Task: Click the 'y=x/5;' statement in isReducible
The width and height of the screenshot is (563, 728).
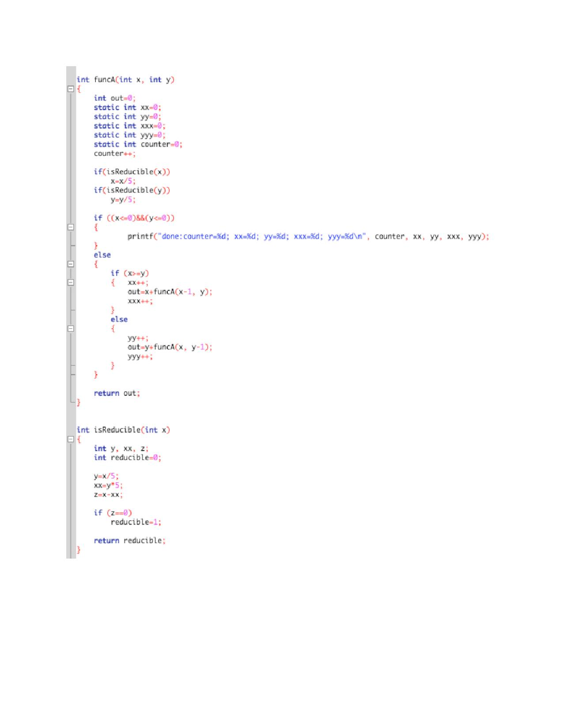Action: click(106, 476)
